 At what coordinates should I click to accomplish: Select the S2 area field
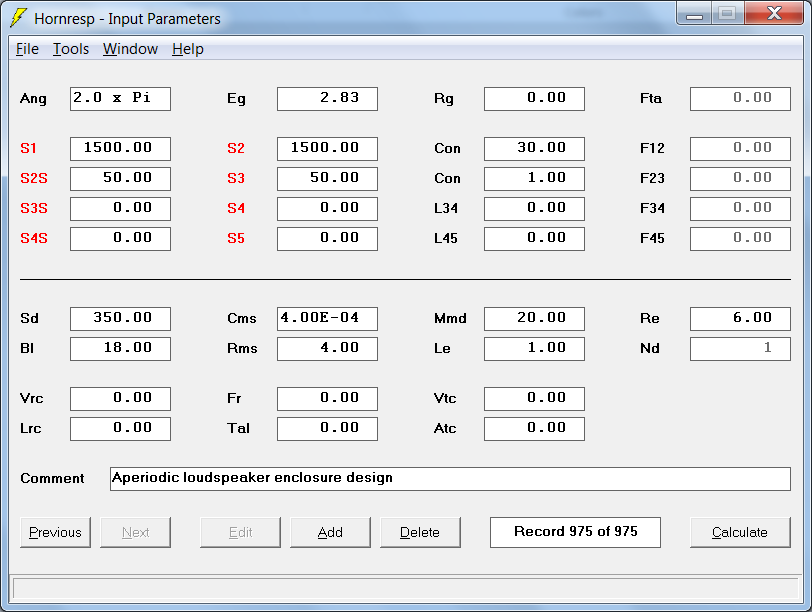coord(327,149)
